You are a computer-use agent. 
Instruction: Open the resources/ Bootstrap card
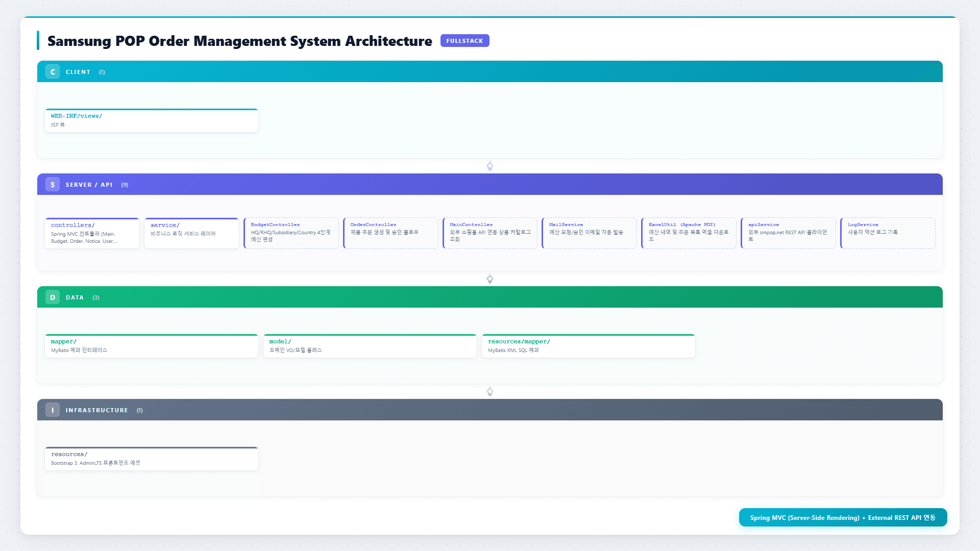coord(152,459)
